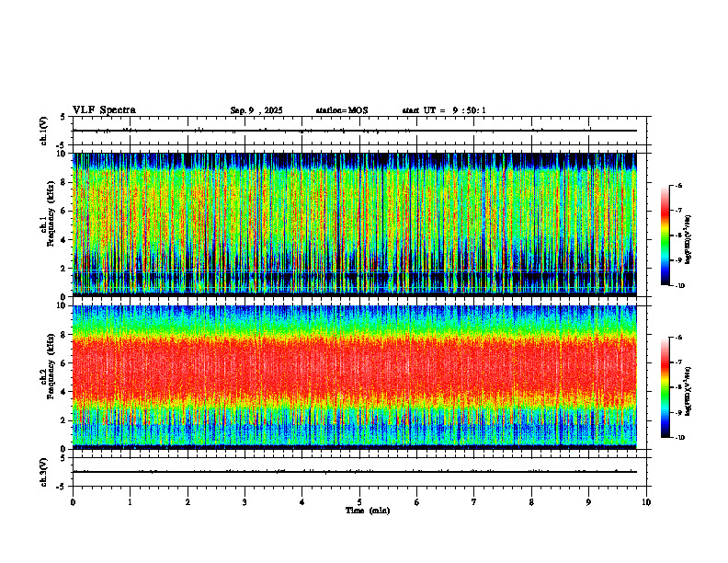The width and height of the screenshot is (728, 563).
Task: Click time-axis tick label "5"
Action: (359, 501)
